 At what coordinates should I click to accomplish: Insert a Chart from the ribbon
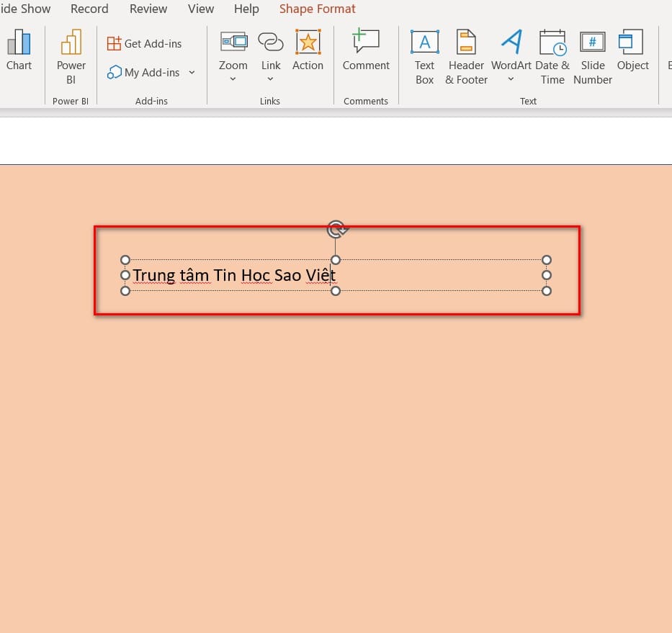pos(19,50)
